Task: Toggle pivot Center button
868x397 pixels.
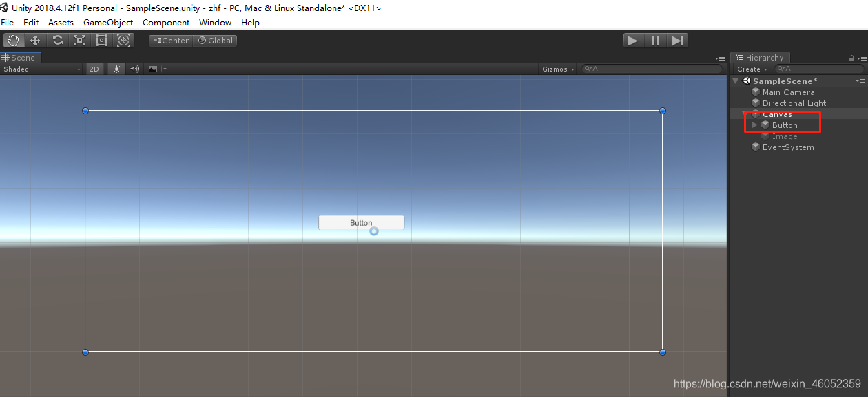Action: [x=171, y=41]
